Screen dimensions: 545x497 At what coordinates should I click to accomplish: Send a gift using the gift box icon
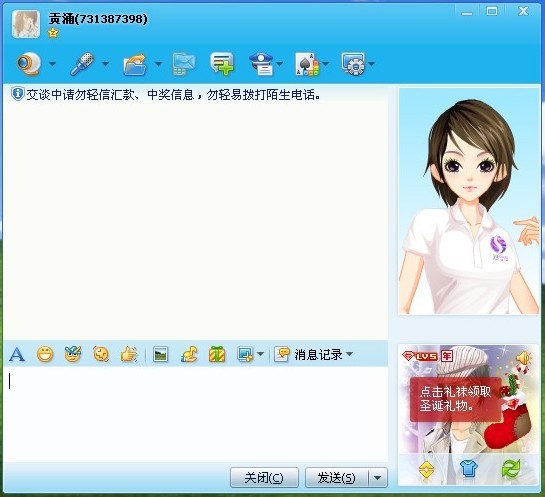coord(217,355)
